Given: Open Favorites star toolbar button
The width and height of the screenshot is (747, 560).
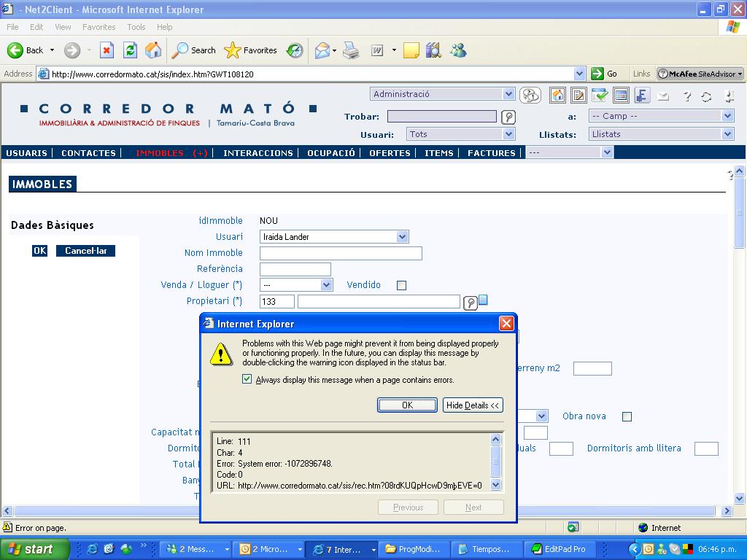Looking at the screenshot, I should coord(251,50).
